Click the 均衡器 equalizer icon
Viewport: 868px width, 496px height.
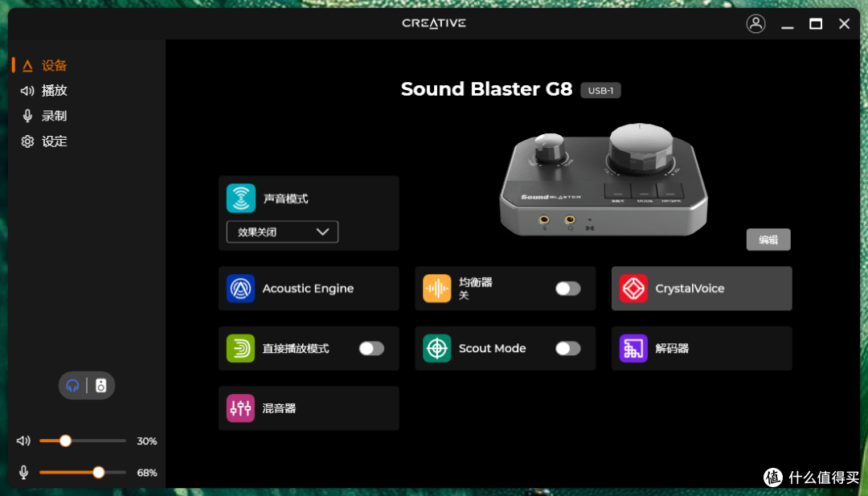[436, 289]
